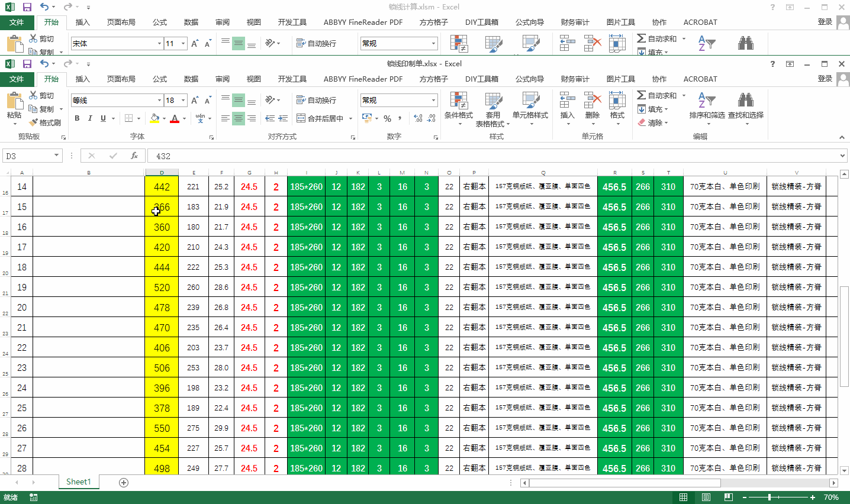Click Format Painter (格式刷) in the front window
Viewport: 850px width, 504px height.
pos(44,122)
